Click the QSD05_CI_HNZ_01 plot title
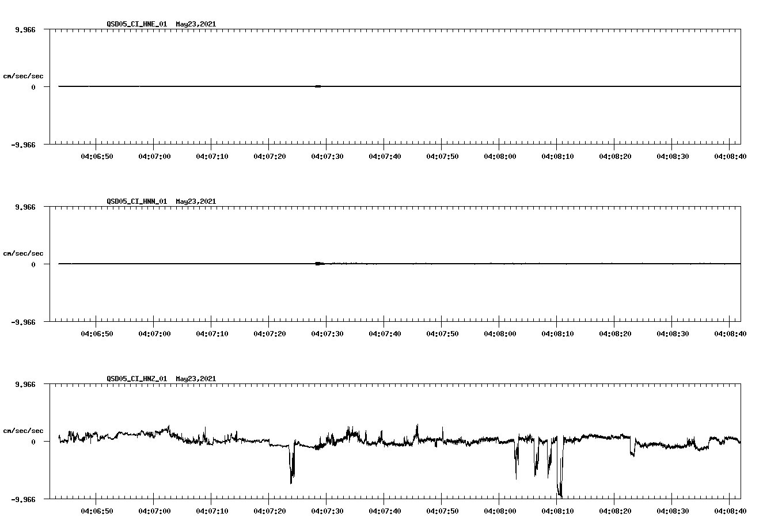 click(161, 379)
